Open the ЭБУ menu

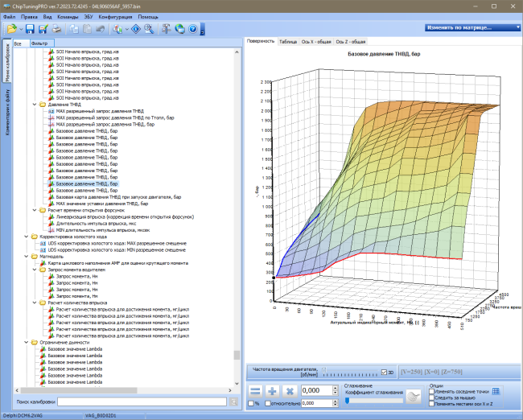[89, 17]
